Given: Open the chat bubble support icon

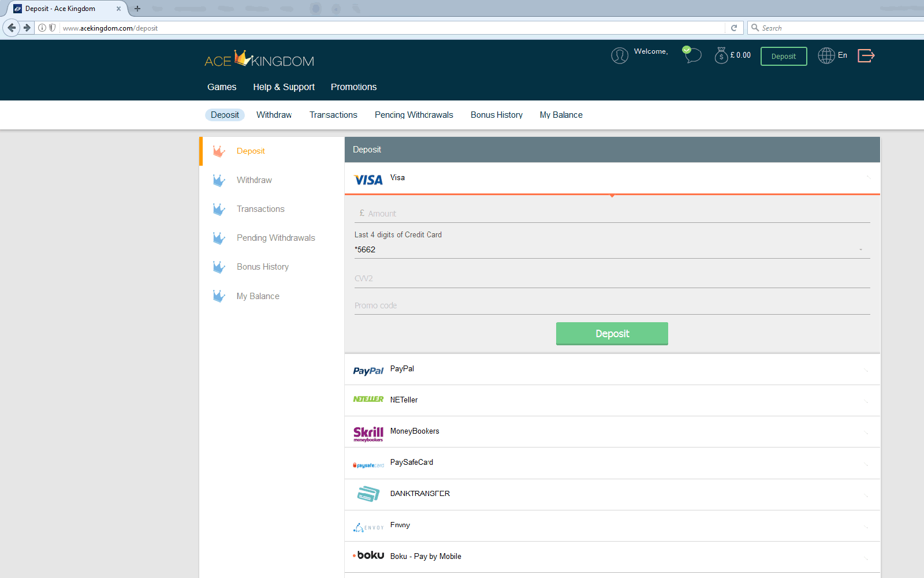Looking at the screenshot, I should [x=692, y=54].
